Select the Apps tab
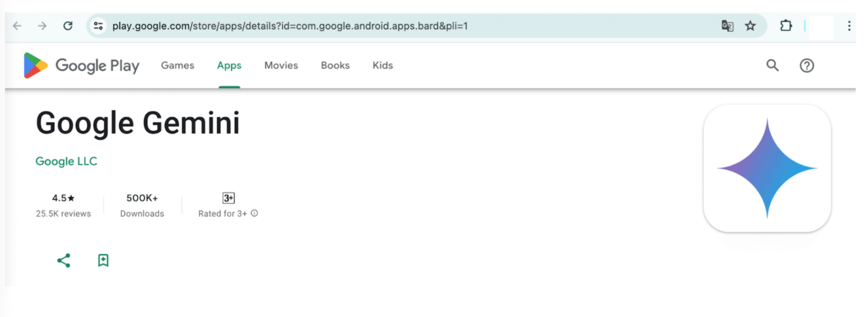868x317 pixels. point(229,66)
